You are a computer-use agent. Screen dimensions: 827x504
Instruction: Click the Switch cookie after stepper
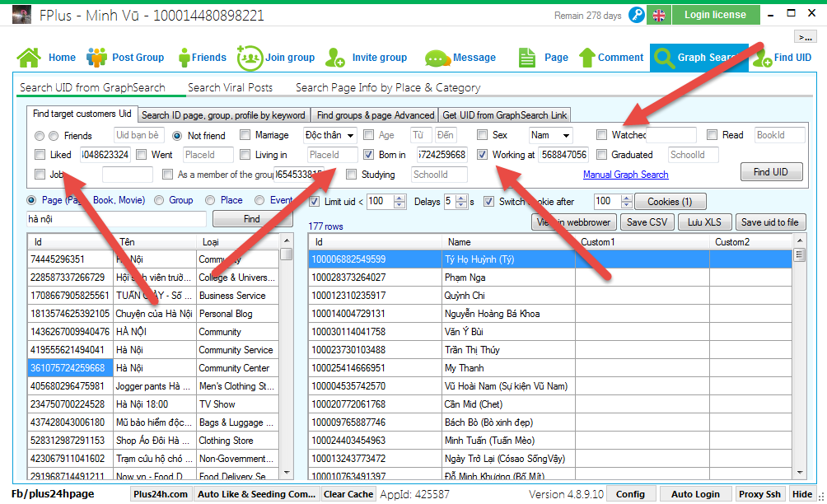click(627, 202)
